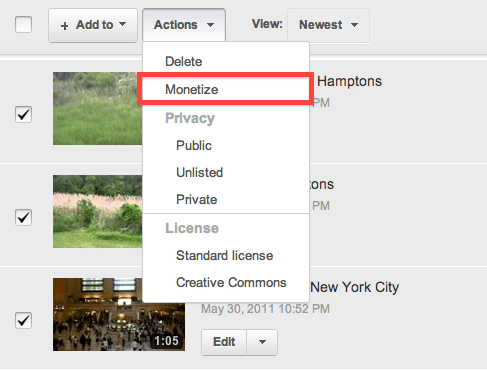Open the New York City video title

coord(354,287)
